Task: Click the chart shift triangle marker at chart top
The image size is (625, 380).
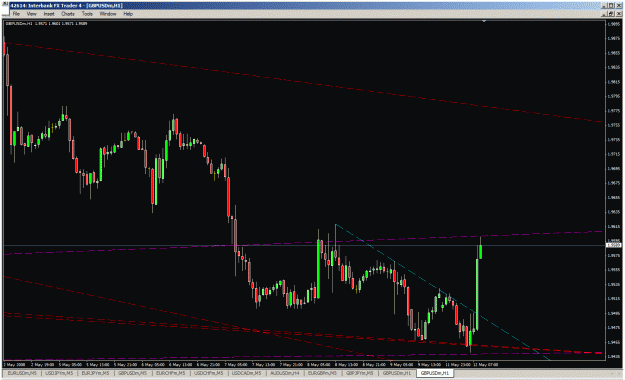Action: tap(484, 21)
